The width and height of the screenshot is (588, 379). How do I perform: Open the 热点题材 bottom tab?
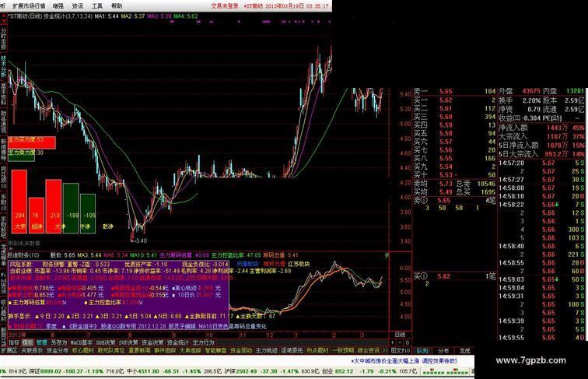coord(317,350)
